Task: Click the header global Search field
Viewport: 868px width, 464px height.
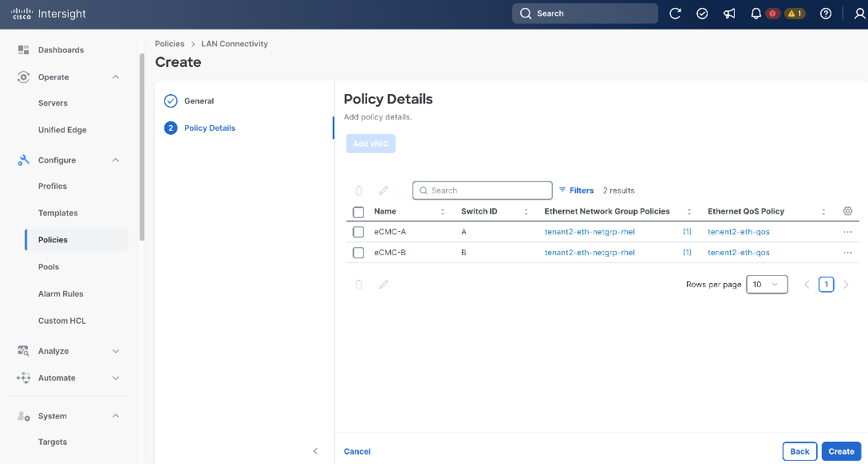Action: click(x=585, y=14)
